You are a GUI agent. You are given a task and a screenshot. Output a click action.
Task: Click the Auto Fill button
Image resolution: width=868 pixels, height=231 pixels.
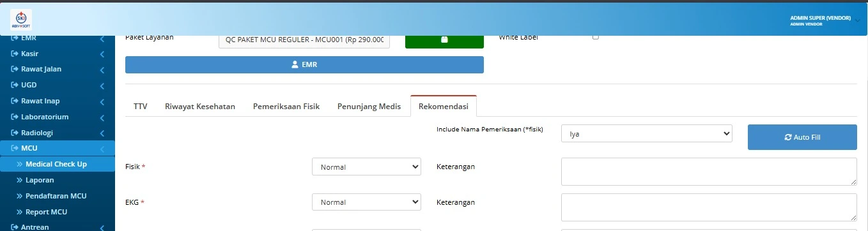[x=802, y=137]
